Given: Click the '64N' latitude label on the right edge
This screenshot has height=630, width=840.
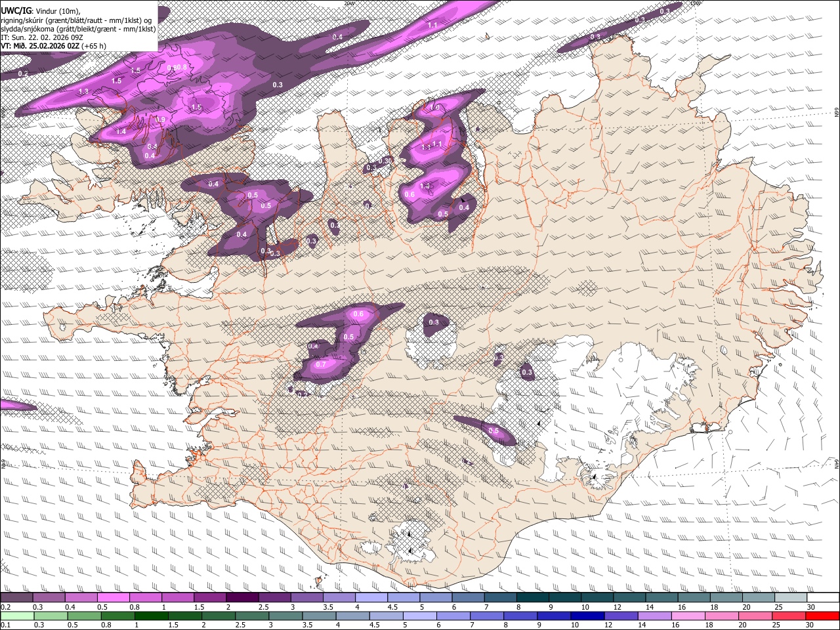Looking at the screenshot, I should tap(837, 463).
